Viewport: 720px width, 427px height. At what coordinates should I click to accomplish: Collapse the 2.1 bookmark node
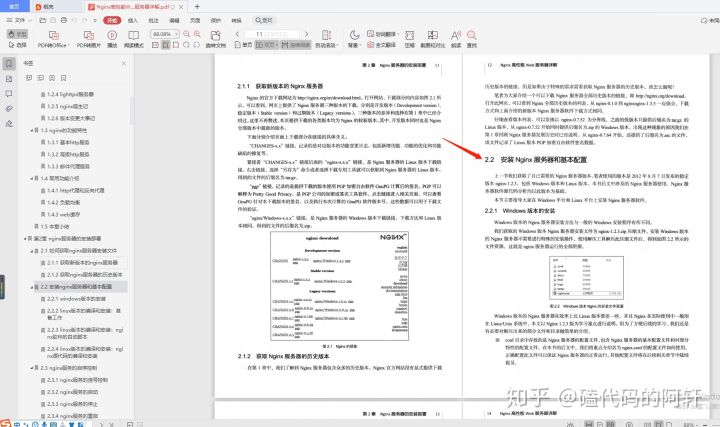coord(31,251)
